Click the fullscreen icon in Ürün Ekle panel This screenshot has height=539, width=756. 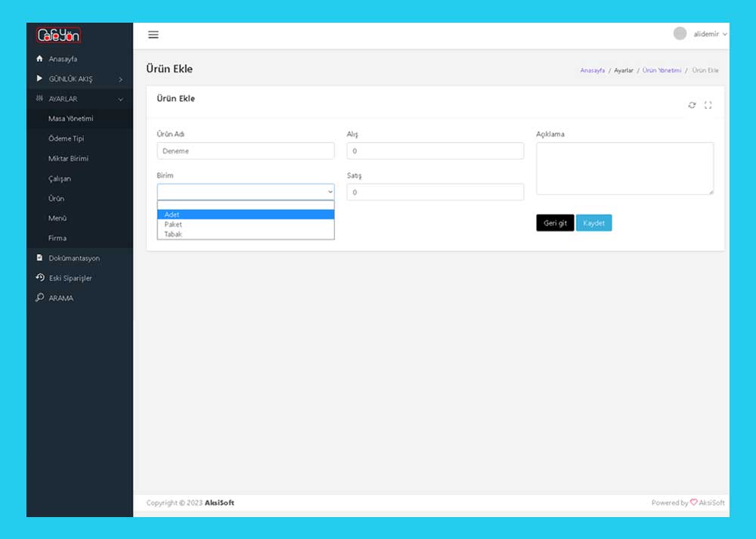[708, 105]
